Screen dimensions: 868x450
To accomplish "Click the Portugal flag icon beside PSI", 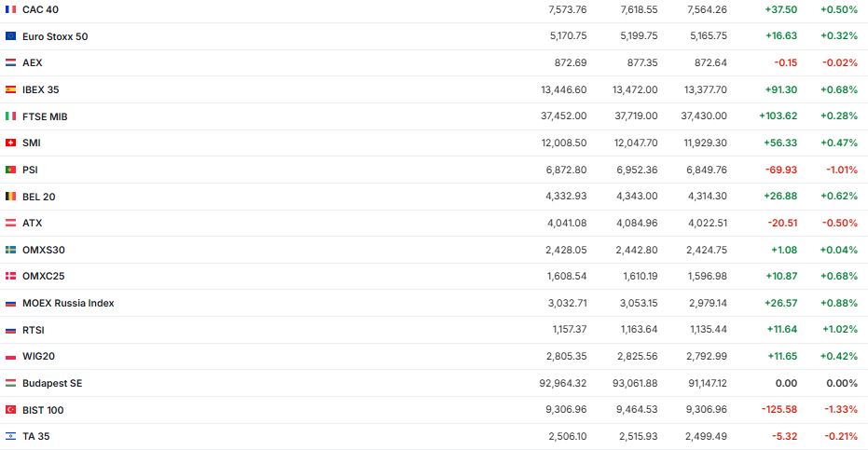I will coord(10,170).
